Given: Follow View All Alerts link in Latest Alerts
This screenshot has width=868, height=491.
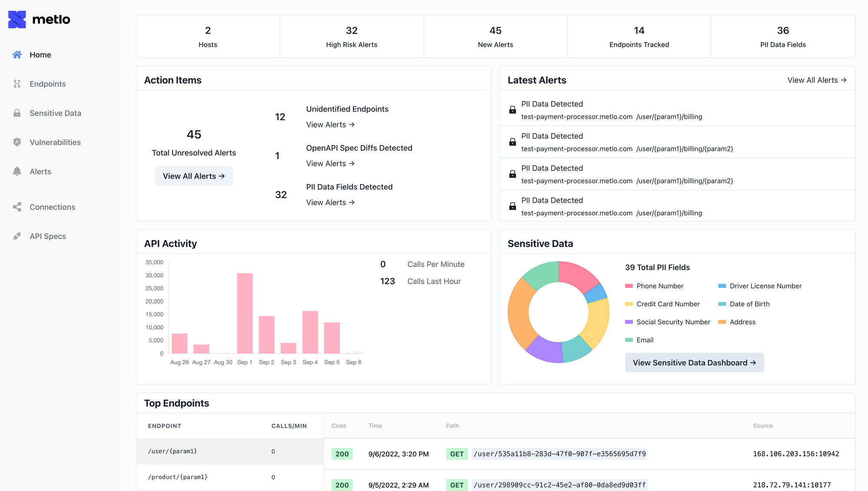Looking at the screenshot, I should point(816,80).
